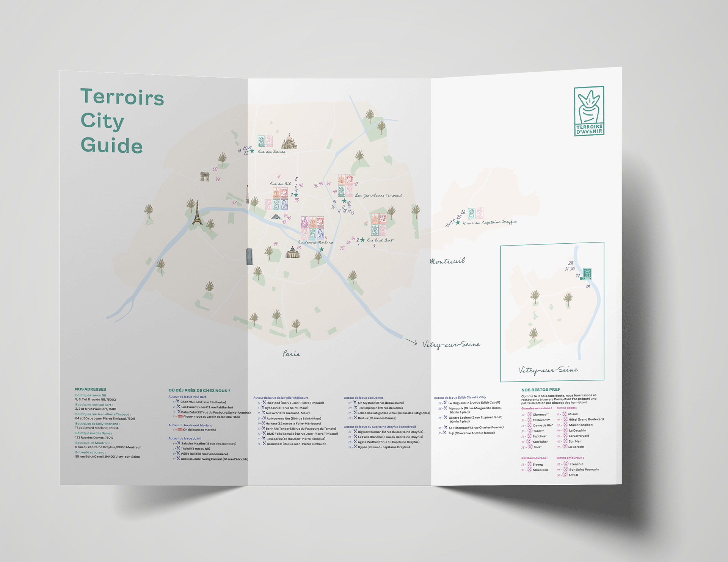Click the 'Baba Zulu' restaurant entry
728x562 pixels.
pyautogui.click(x=216, y=412)
